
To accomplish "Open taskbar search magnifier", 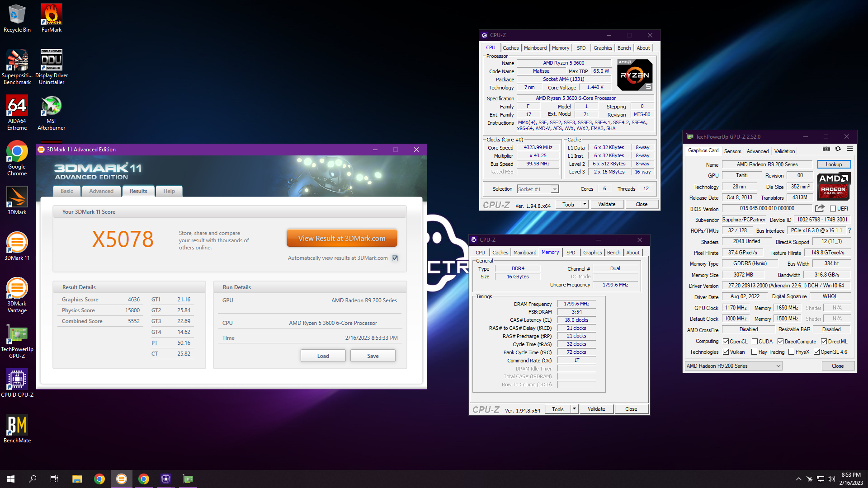I will click(x=33, y=479).
